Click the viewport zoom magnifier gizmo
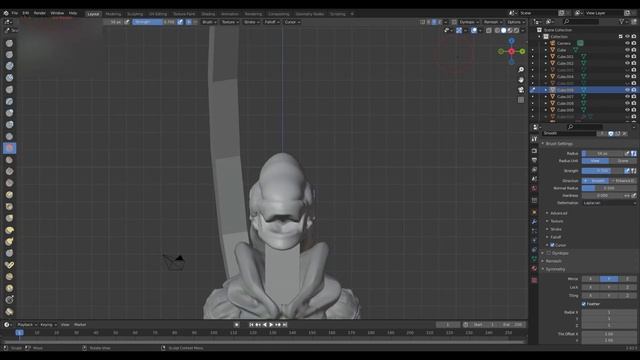The width and height of the screenshot is (640, 360). click(x=521, y=70)
